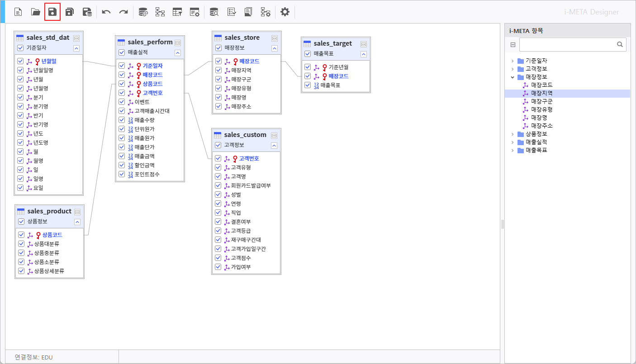The width and height of the screenshot is (636, 364).
Task: Click the database search icon
Action: [214, 12]
